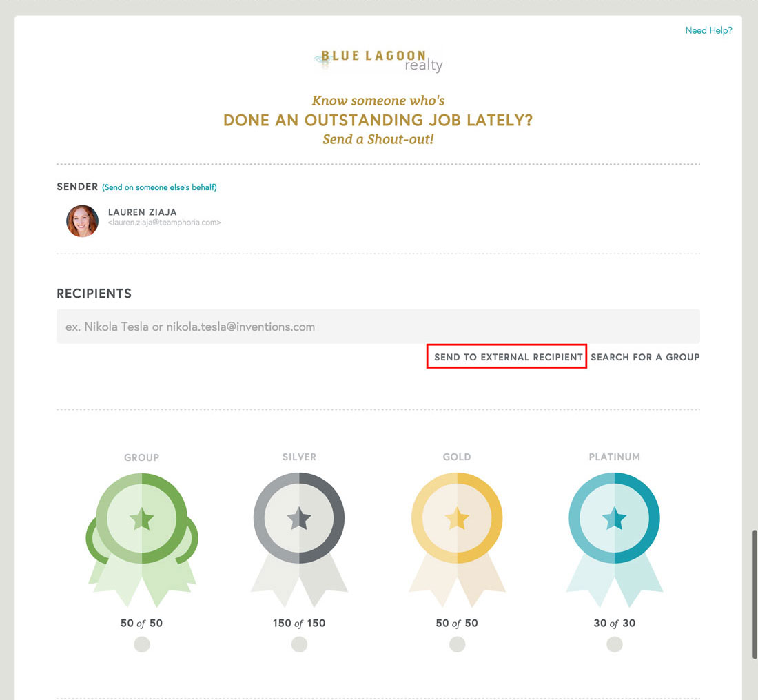The height and width of the screenshot is (700, 758).
Task: Open the Need Help? link
Action: click(708, 30)
